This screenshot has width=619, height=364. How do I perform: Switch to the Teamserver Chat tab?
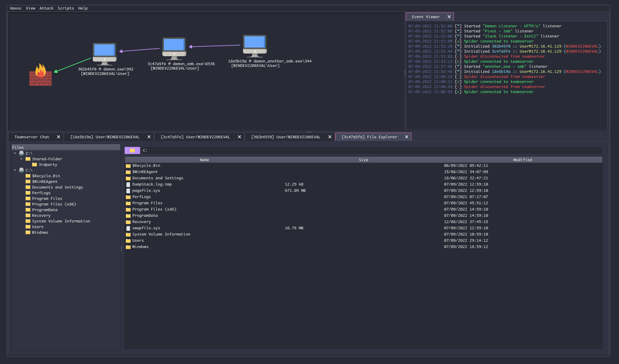pos(32,137)
